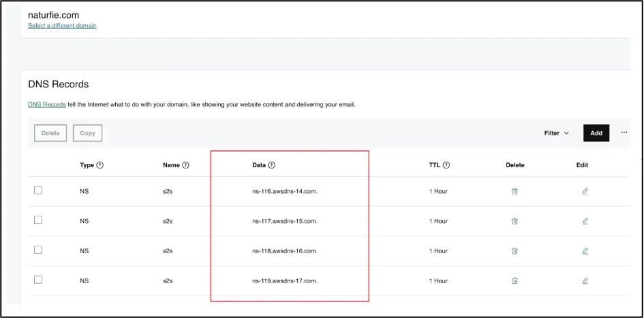Edit the ns-119.awsdns-17.com record via pencil icon

coord(585,280)
